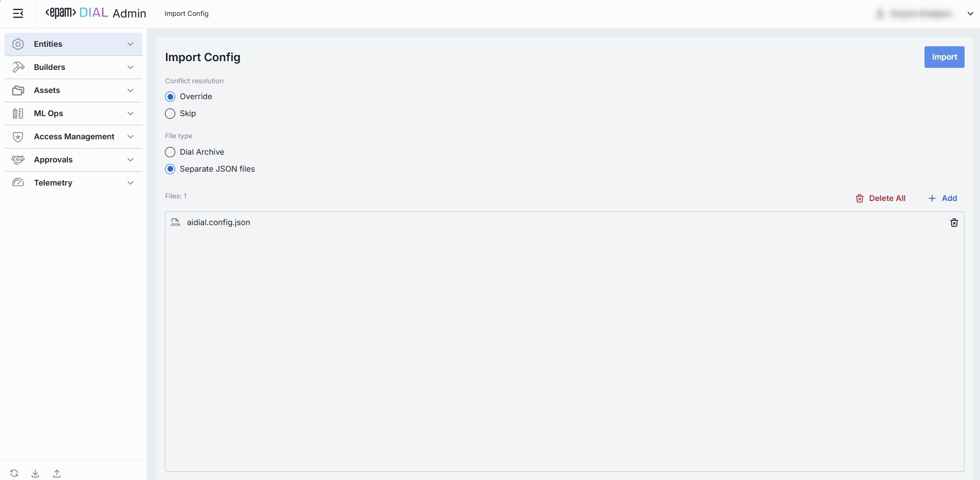Click the Builders hammer icon
The height and width of the screenshot is (480, 980).
(x=18, y=67)
